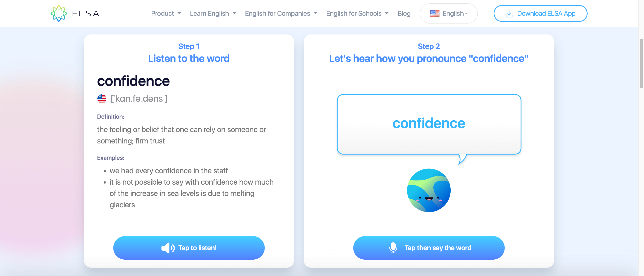The image size is (644, 276).
Task: Toggle the Tap then say the word button
Action: click(x=428, y=247)
